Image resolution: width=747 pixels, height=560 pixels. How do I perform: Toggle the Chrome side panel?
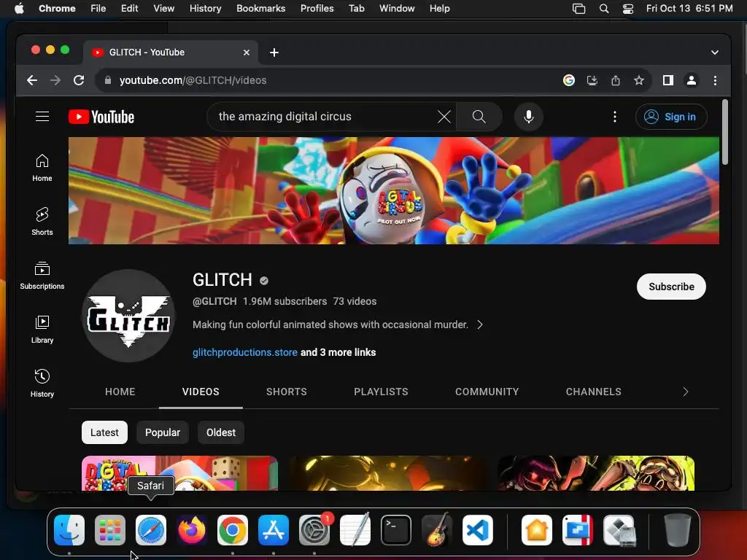click(668, 80)
